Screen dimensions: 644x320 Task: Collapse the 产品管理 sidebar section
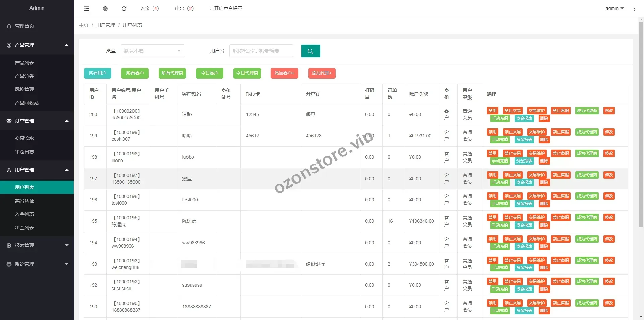coord(66,45)
